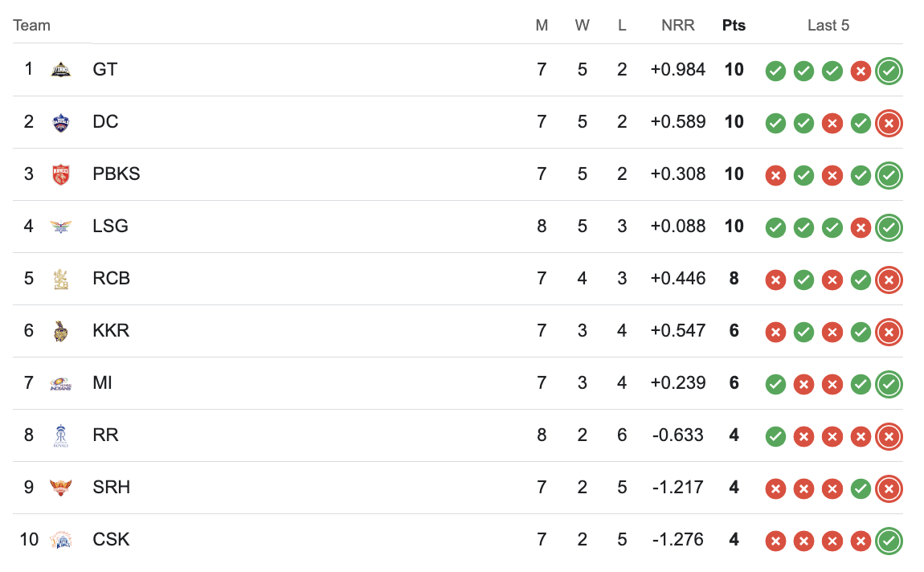Click the Team column header
The image size is (924, 572).
(x=32, y=26)
